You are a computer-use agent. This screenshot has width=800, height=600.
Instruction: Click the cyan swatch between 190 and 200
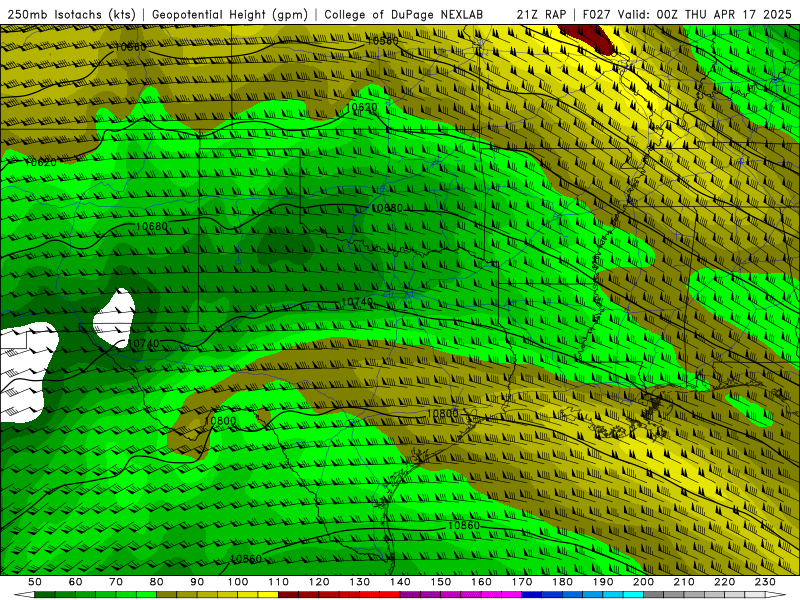click(634, 595)
